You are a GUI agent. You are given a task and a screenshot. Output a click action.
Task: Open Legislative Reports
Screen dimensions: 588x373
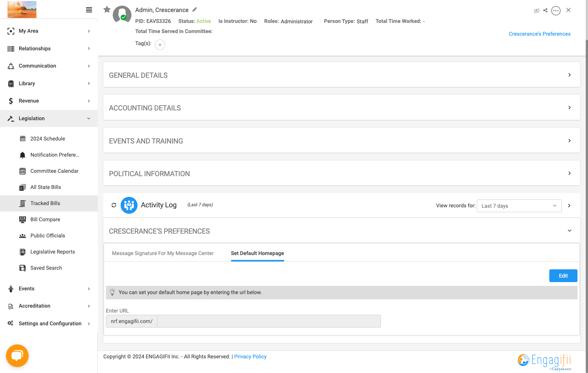[x=49, y=252]
